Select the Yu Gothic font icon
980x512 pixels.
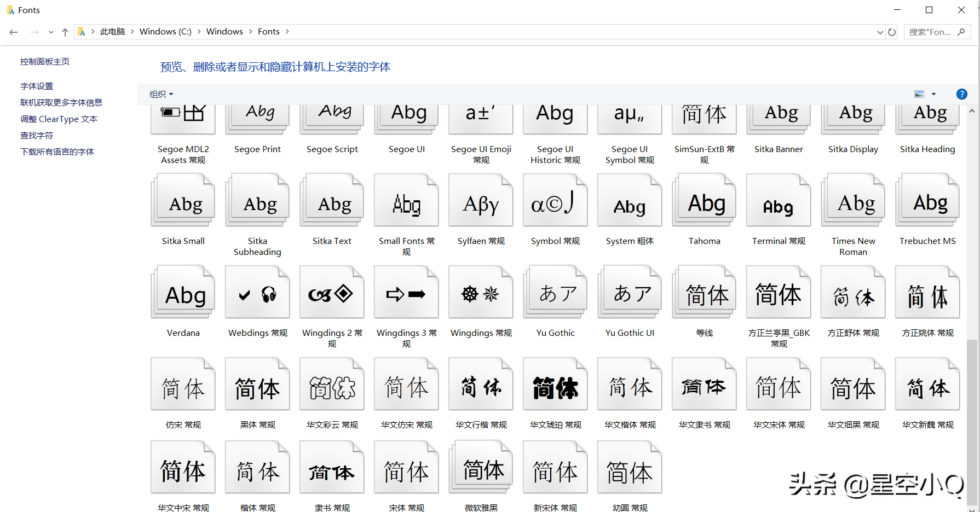point(555,292)
